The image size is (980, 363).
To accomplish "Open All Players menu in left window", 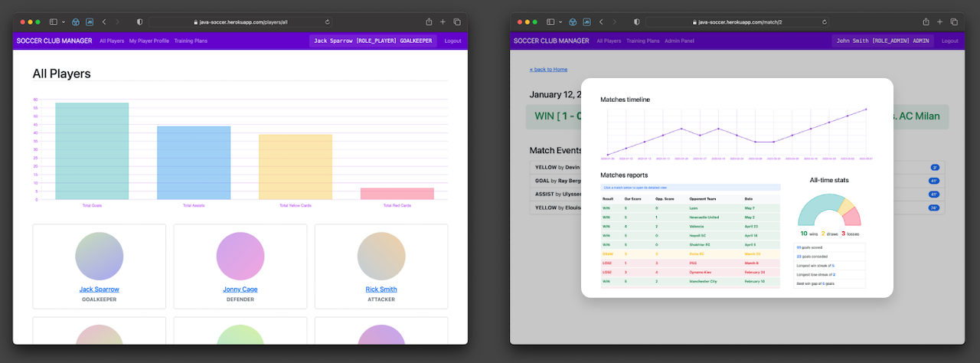I will [112, 41].
